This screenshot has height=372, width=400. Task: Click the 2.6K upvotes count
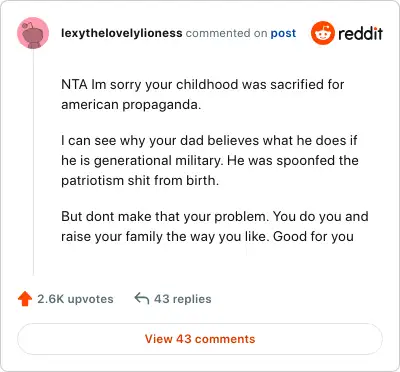(x=75, y=299)
